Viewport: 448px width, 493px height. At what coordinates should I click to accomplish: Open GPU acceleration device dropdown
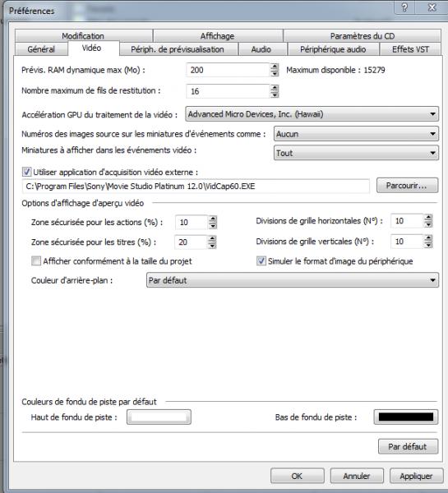(x=312, y=114)
